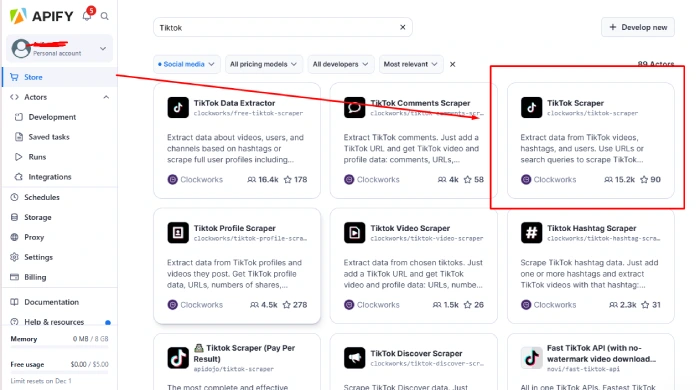This screenshot has height=390, width=700.
Task: Open the TikTok Discover Scraper card
Action: click(413, 362)
